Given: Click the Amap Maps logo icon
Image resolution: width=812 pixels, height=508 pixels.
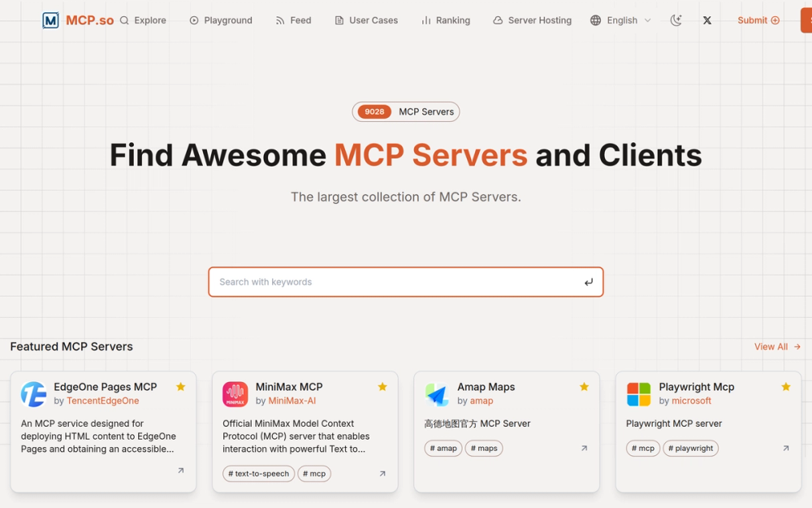Looking at the screenshot, I should point(437,394).
